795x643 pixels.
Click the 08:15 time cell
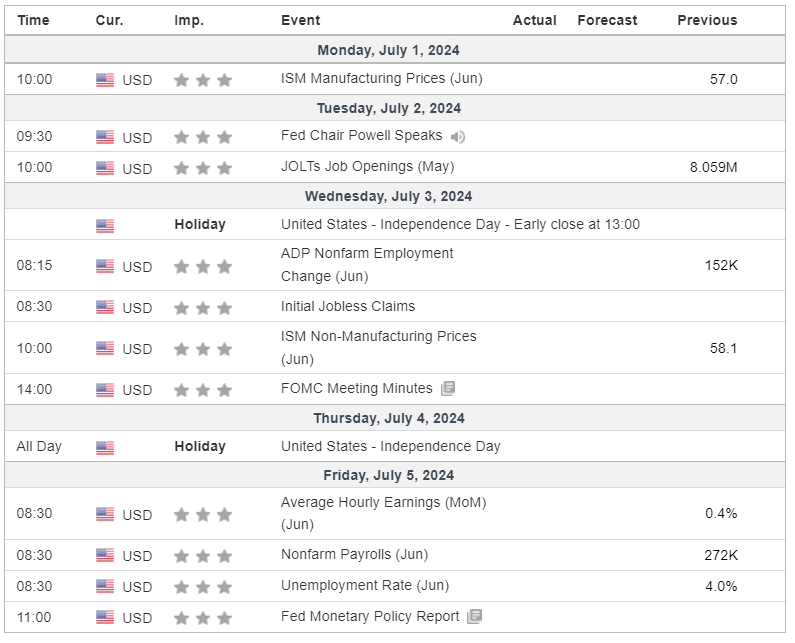(34, 265)
